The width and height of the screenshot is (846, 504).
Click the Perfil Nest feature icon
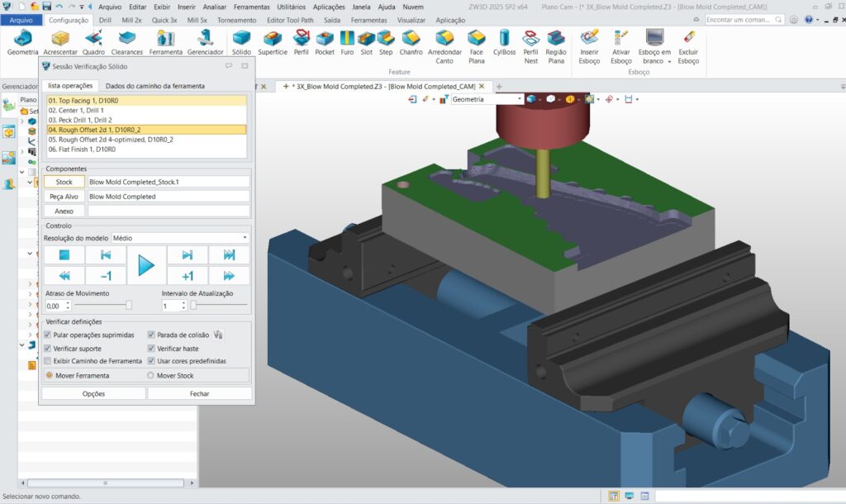(x=531, y=46)
